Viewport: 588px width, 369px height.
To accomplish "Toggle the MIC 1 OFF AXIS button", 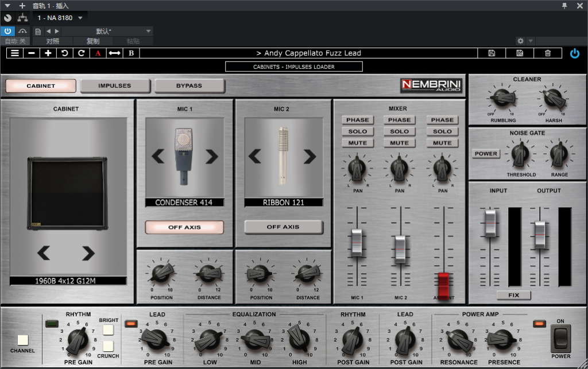I will pos(184,227).
